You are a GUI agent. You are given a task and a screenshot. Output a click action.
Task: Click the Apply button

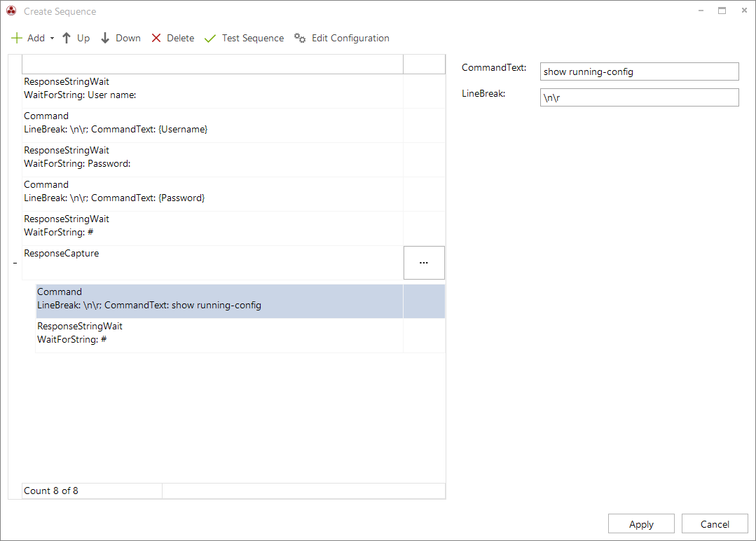[641, 524]
